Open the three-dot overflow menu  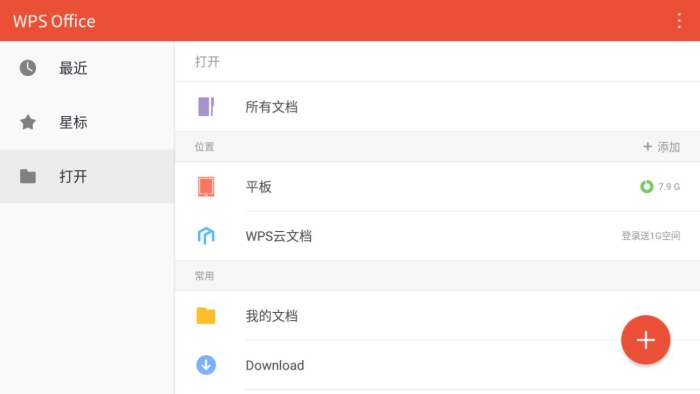(x=679, y=21)
